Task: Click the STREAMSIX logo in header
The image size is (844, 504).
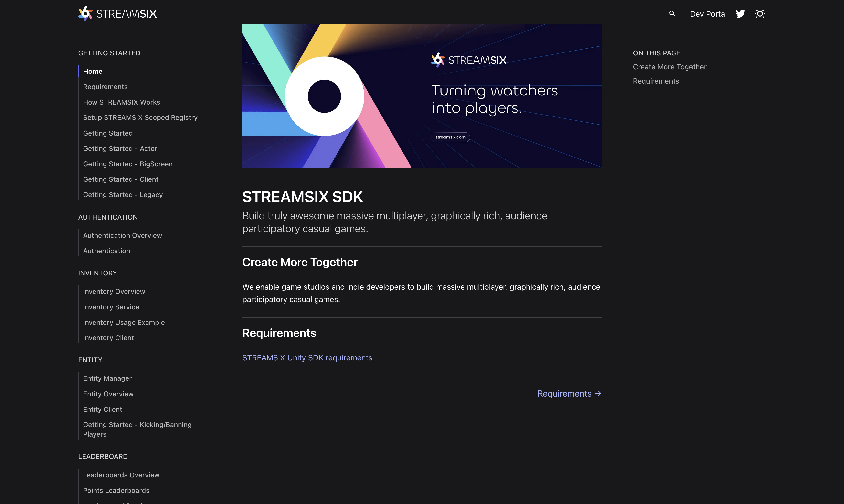Action: [117, 14]
